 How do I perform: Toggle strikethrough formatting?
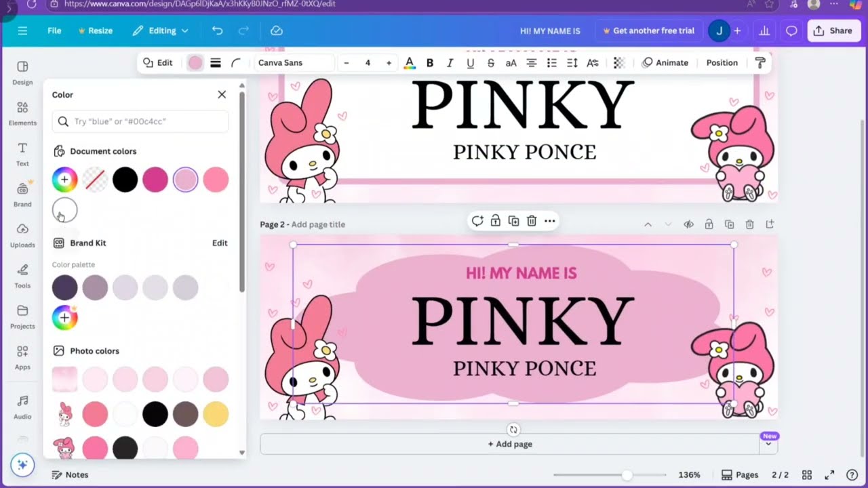point(490,62)
